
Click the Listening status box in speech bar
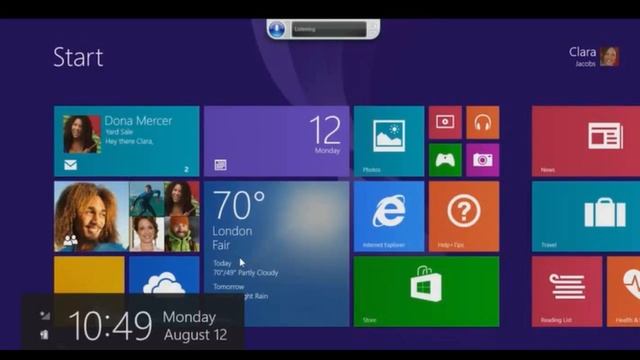pyautogui.click(x=329, y=29)
